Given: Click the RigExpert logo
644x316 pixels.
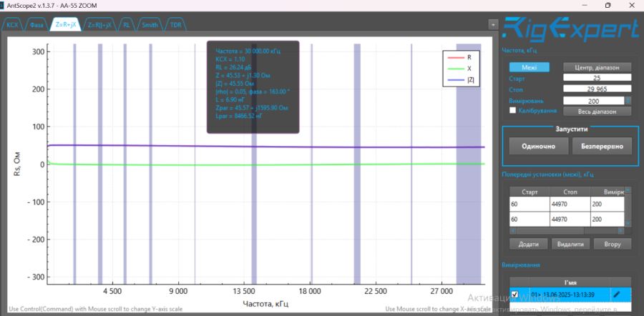Looking at the screenshot, I should 570,29.
